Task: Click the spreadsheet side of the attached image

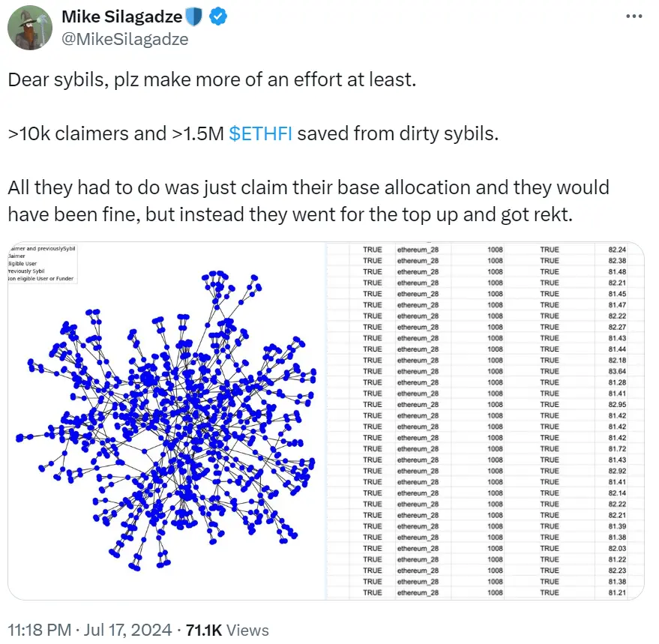Action: pyautogui.click(x=487, y=420)
